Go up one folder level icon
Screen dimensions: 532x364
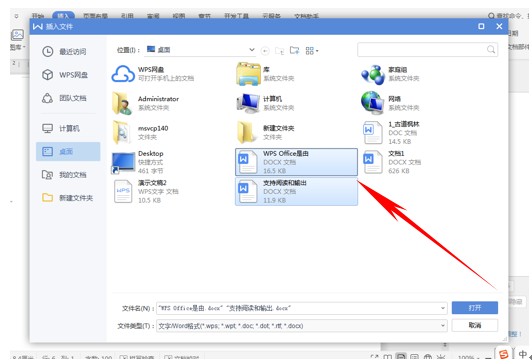point(279,51)
